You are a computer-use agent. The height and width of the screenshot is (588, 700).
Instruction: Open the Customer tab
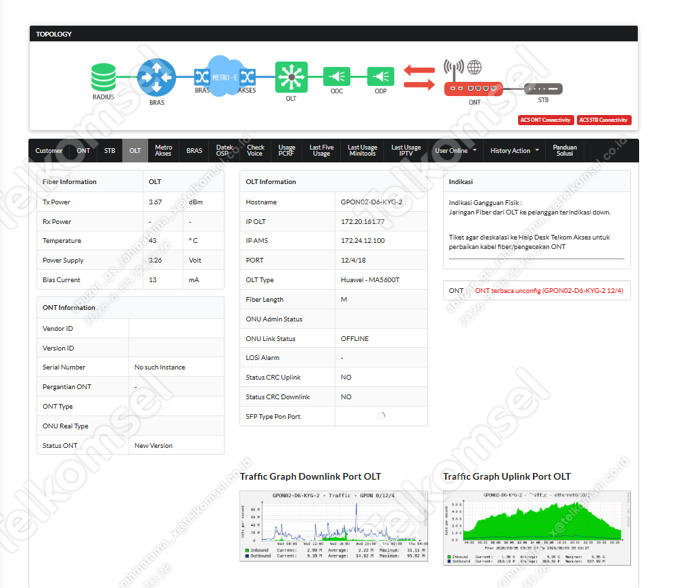(49, 150)
